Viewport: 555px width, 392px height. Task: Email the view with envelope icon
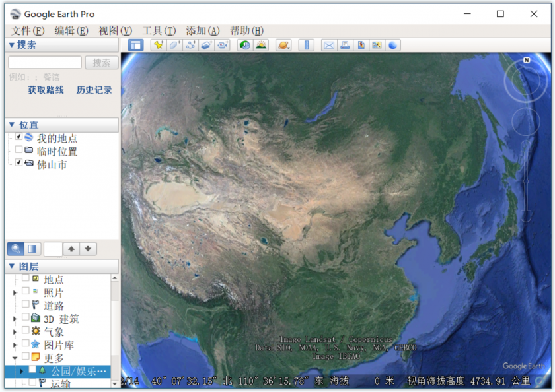329,46
